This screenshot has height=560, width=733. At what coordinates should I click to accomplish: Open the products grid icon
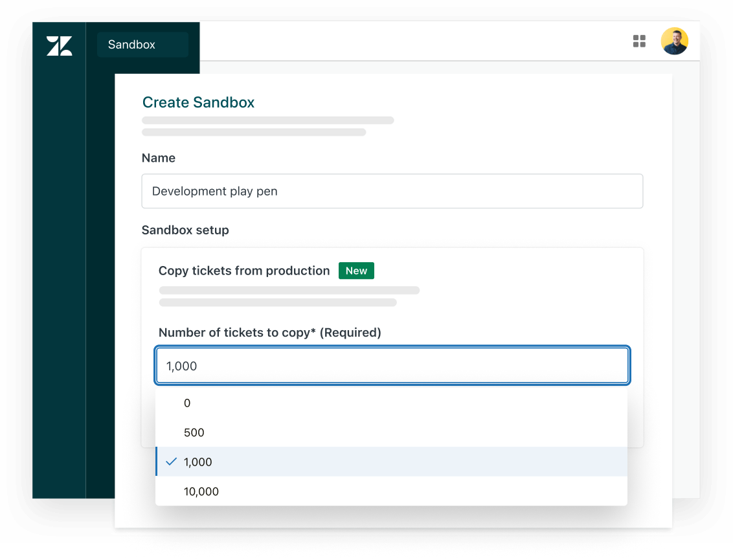(x=639, y=41)
